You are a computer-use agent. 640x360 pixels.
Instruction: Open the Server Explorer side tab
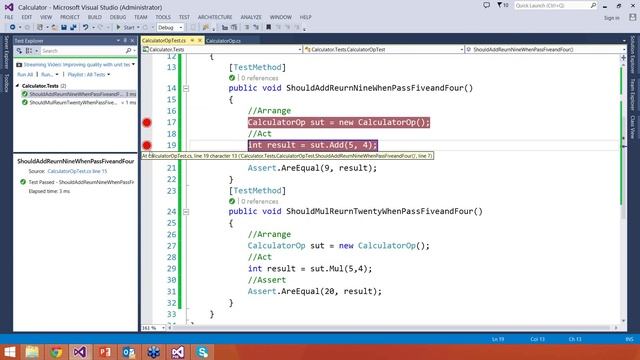[x=6, y=52]
